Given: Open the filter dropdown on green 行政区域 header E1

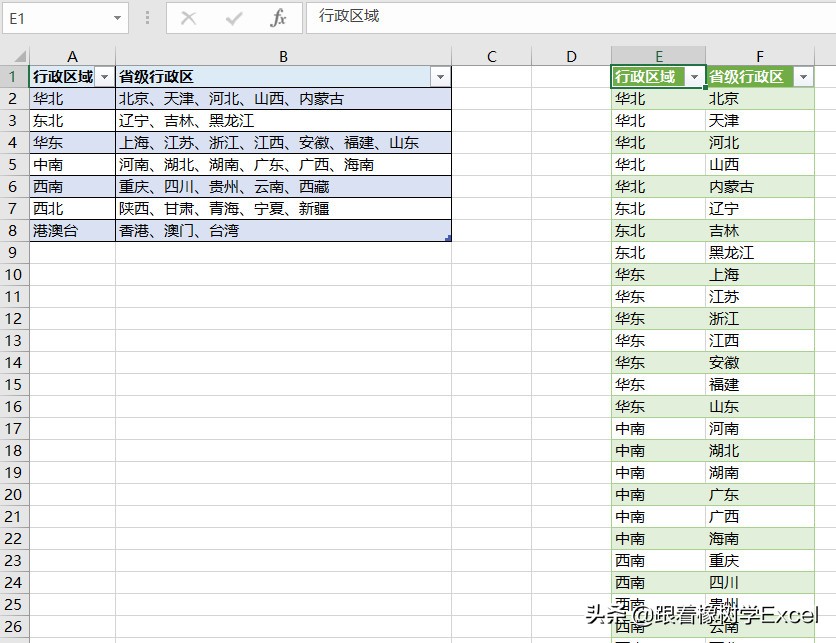Looking at the screenshot, I should [695, 76].
